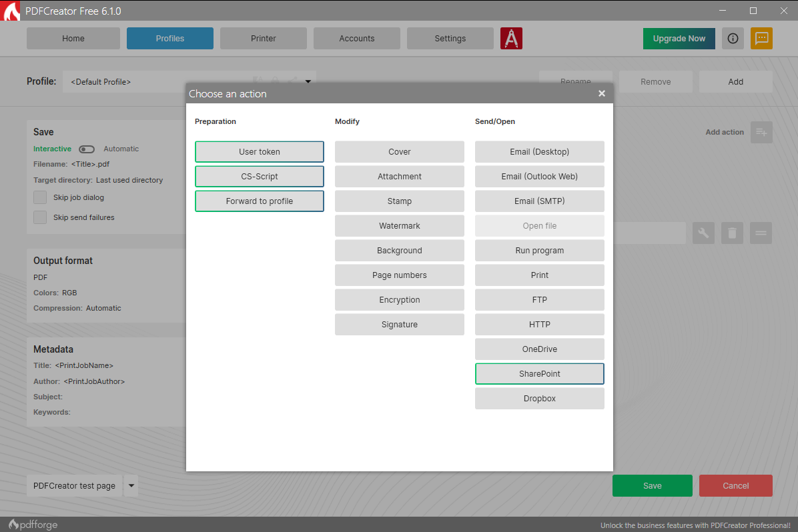Viewport: 798px width, 532px height.
Task: Select the Watermark action
Action: (400, 226)
